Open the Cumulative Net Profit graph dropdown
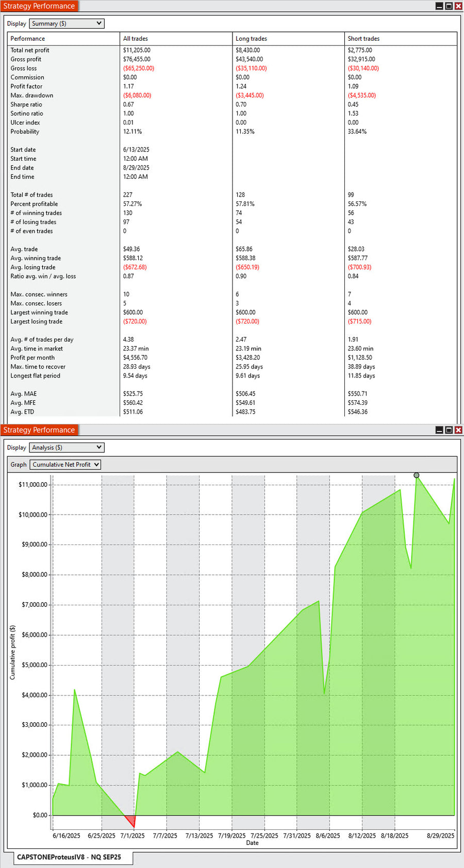 pos(65,465)
